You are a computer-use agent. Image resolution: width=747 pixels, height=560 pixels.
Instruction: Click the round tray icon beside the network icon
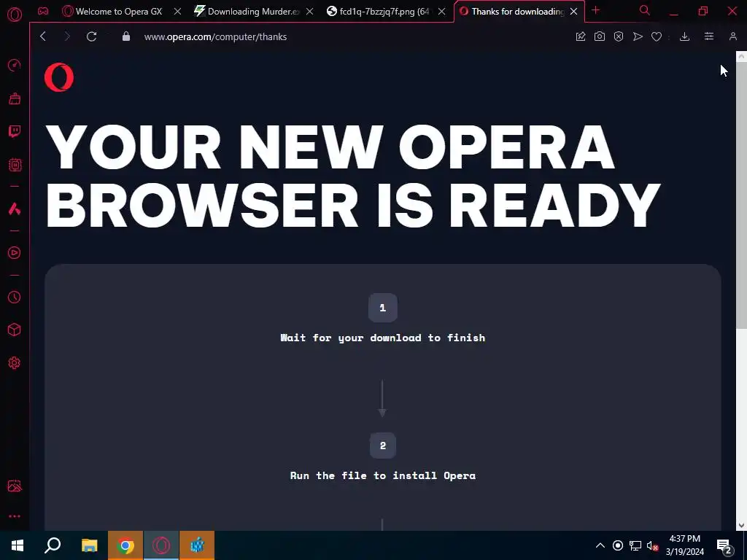point(618,545)
